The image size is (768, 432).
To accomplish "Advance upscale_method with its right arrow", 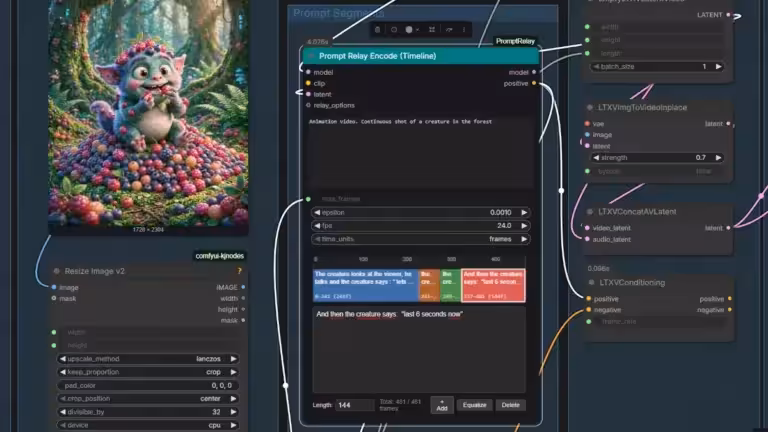I will [233, 359].
